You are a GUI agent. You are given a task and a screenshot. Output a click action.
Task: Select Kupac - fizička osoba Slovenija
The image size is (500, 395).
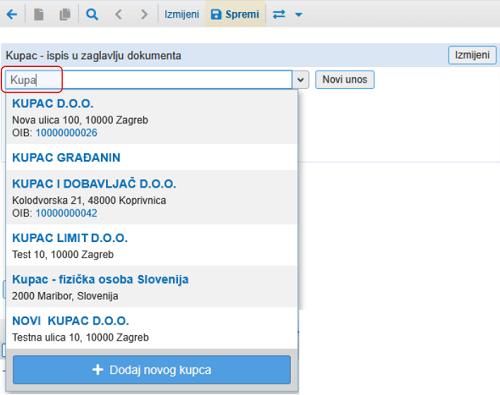(x=151, y=286)
